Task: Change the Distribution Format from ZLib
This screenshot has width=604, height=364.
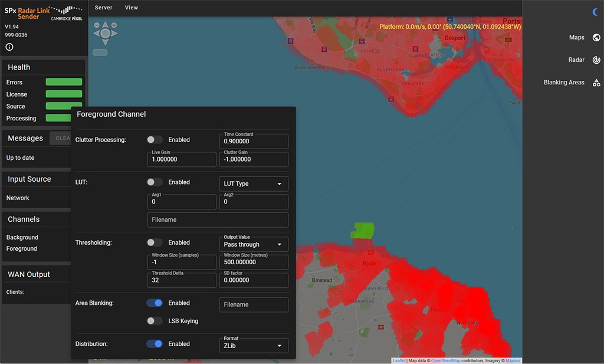Action: click(x=253, y=345)
